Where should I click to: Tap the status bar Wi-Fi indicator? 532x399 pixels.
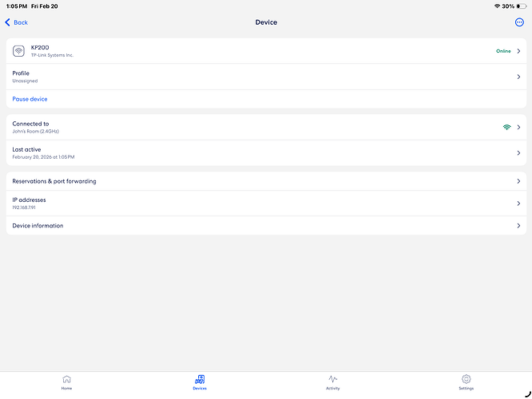[x=497, y=6]
